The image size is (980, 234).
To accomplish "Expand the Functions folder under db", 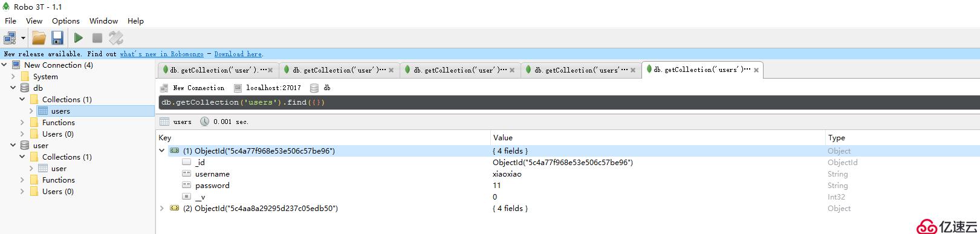I will pos(22,122).
